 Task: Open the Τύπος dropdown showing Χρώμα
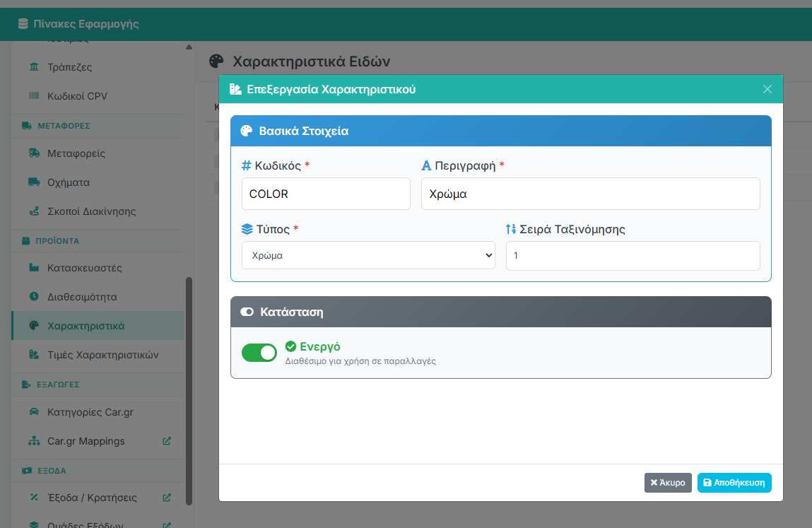coord(368,255)
